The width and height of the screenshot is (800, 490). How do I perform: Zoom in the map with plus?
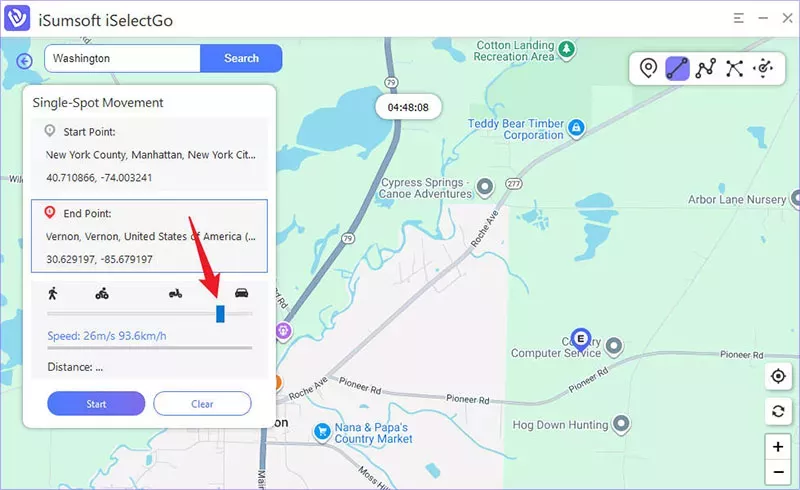click(778, 447)
